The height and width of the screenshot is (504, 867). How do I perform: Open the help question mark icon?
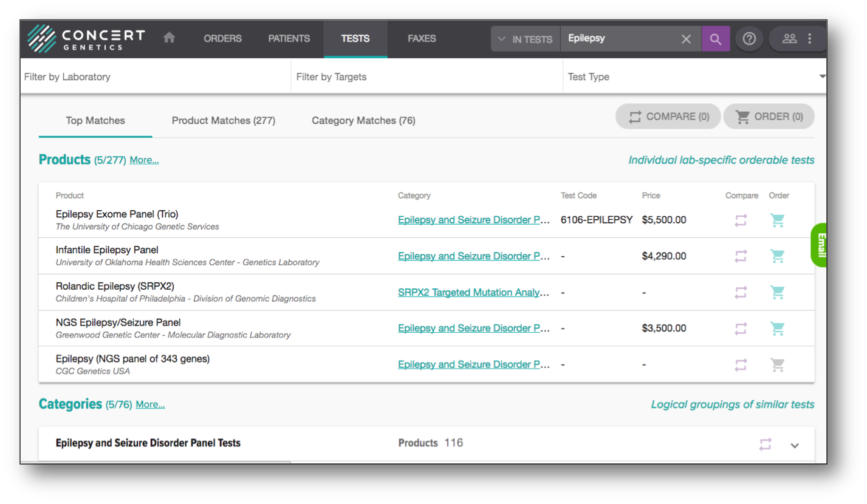pos(749,39)
